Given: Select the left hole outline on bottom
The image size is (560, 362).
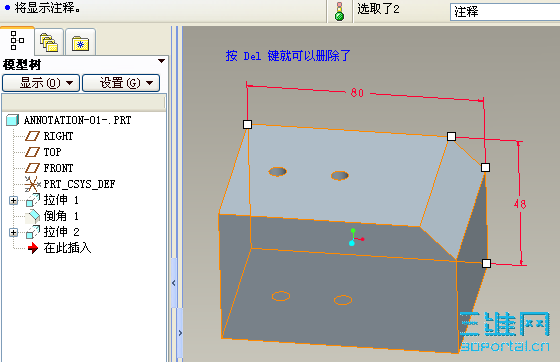Looking at the screenshot, I should [281, 296].
